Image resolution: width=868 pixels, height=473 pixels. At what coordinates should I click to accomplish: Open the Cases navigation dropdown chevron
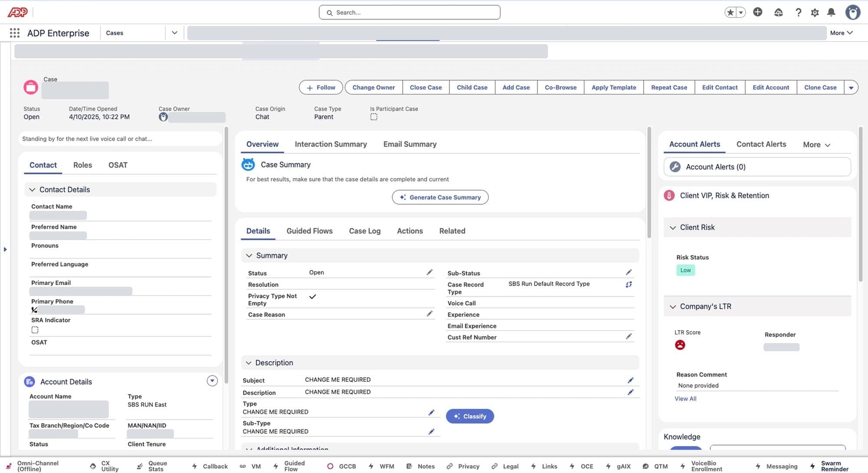click(x=174, y=33)
